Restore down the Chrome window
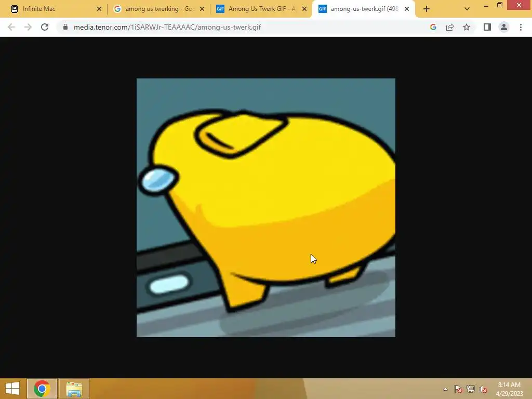 (x=500, y=5)
